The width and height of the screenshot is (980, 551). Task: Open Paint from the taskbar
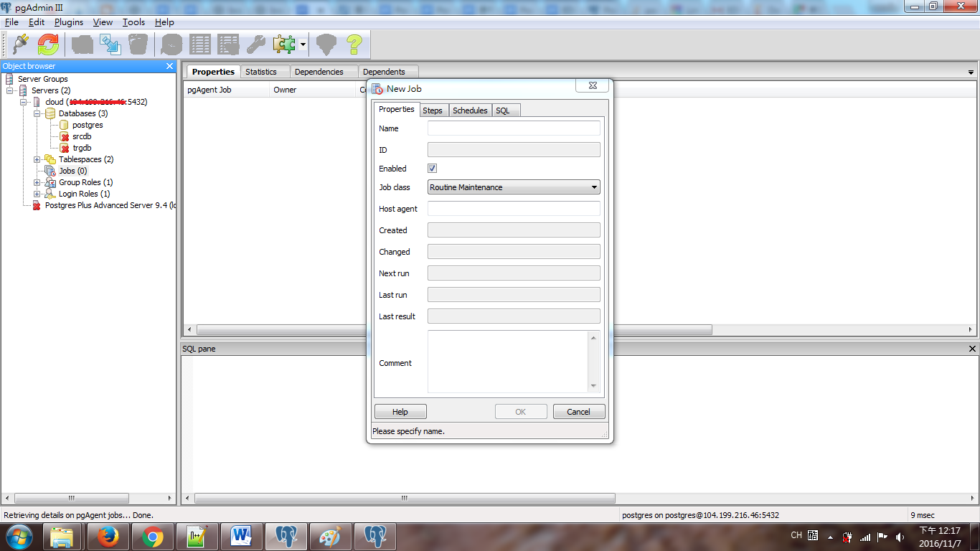click(x=330, y=537)
